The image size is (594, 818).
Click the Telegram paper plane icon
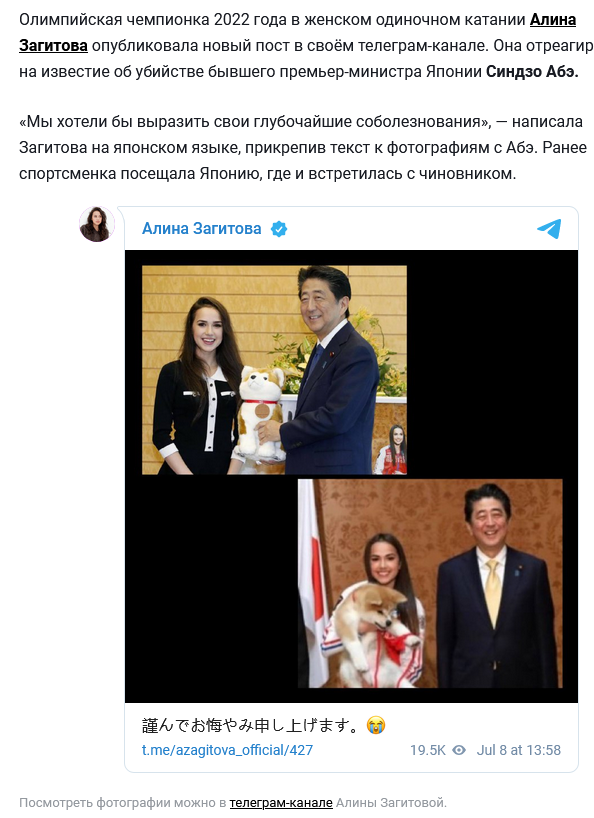549,228
